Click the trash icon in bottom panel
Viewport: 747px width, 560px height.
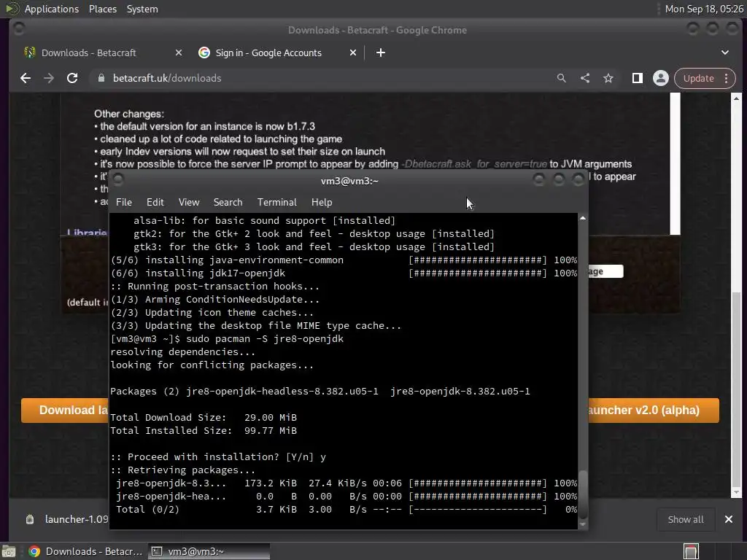(691, 551)
